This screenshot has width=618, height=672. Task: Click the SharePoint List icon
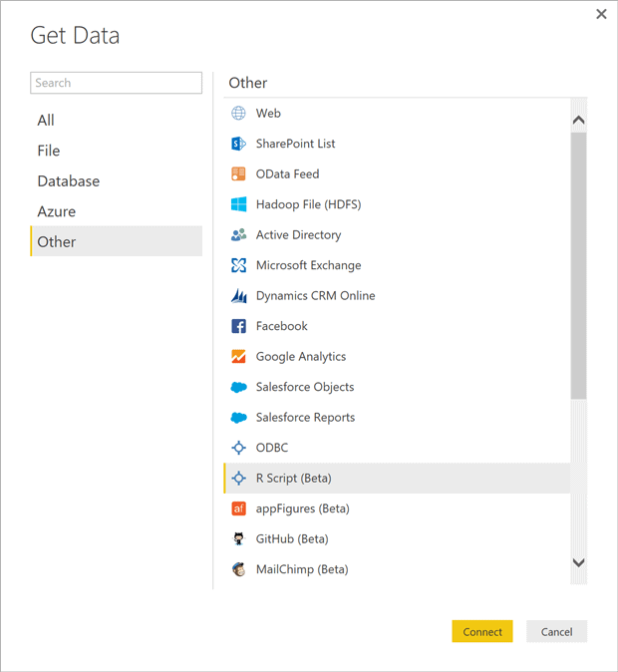point(238,144)
